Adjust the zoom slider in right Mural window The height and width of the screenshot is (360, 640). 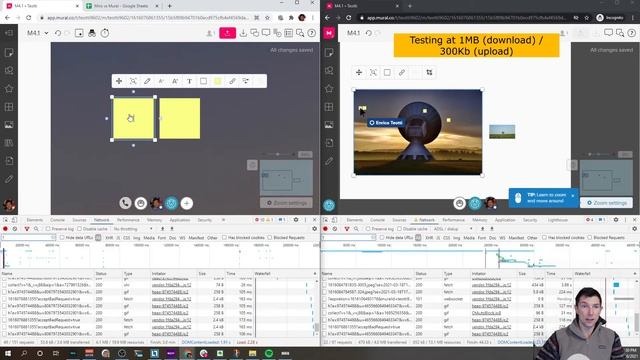[x=599, y=154]
